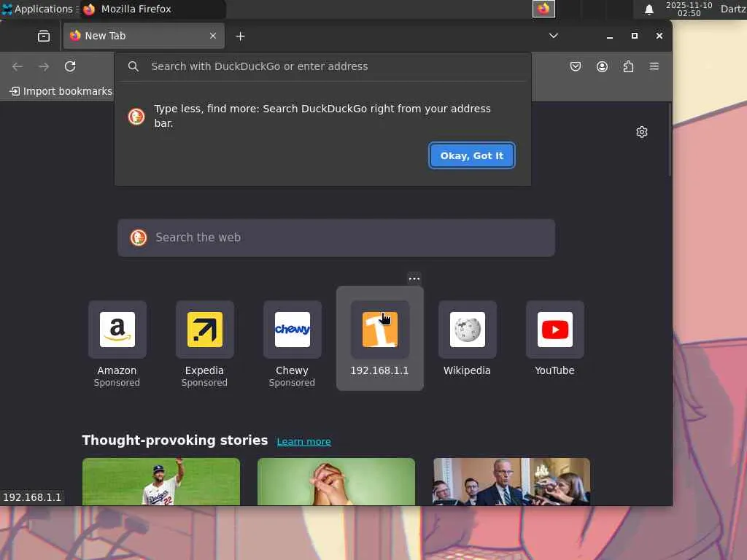The width and height of the screenshot is (747, 560).
Task: Open Firefox View recent browsing icon
Action: 43,36
